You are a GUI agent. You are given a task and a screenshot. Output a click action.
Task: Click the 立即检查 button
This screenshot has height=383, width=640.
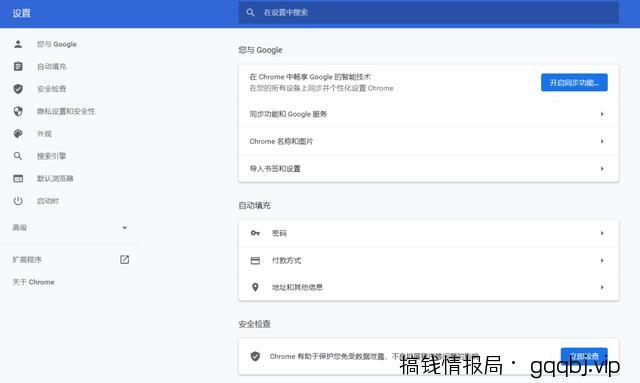[584, 356]
